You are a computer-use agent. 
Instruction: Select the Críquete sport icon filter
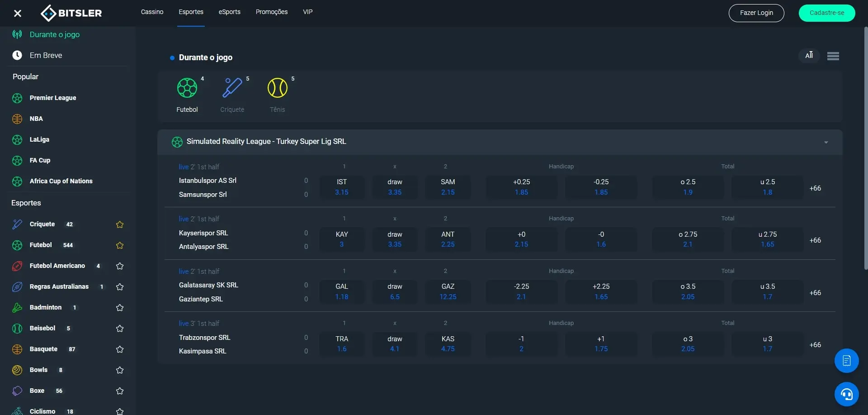click(x=232, y=89)
